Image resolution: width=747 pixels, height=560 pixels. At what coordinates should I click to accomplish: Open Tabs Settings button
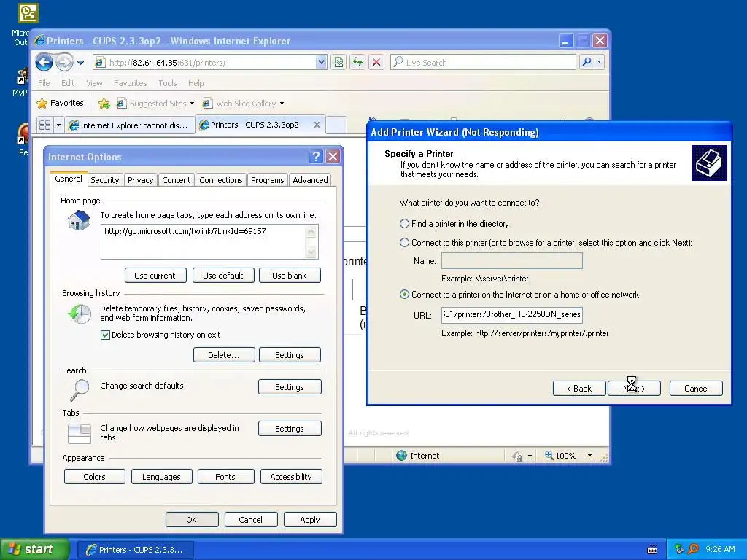290,429
